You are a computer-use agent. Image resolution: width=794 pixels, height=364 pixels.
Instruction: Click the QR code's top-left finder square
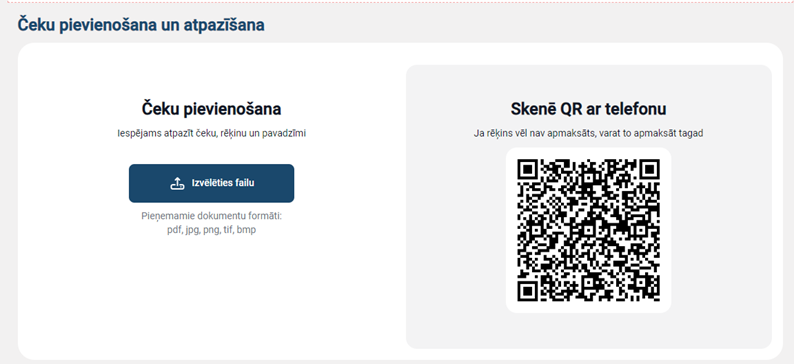point(527,169)
